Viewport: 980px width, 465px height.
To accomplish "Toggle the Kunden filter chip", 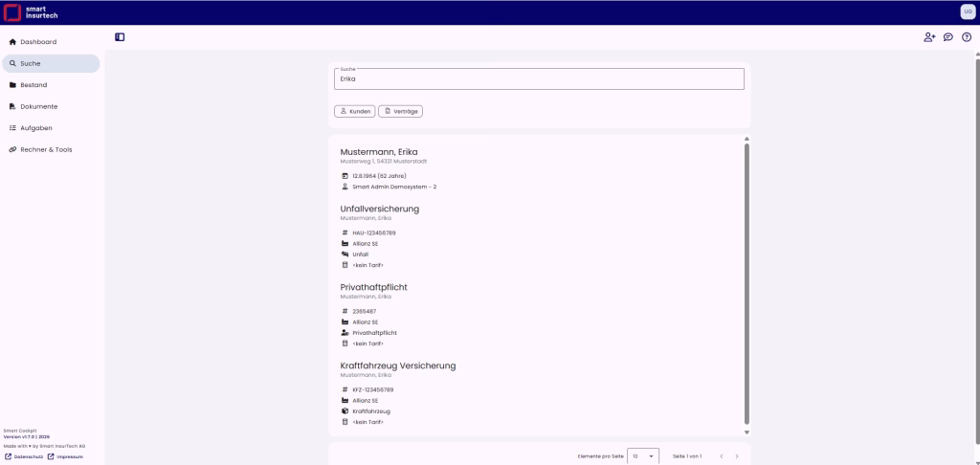I will (355, 111).
